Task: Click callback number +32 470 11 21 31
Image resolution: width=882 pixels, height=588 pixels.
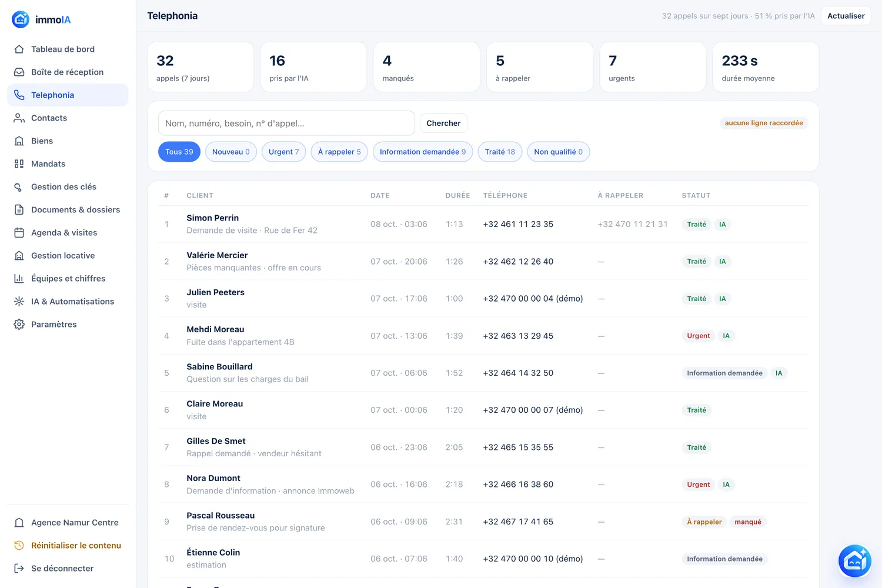Action: coord(633,224)
